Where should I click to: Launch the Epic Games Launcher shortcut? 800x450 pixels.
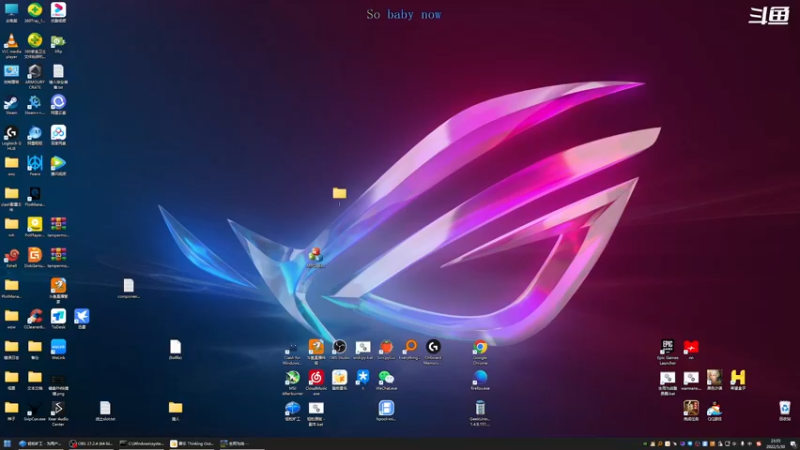[x=667, y=352]
